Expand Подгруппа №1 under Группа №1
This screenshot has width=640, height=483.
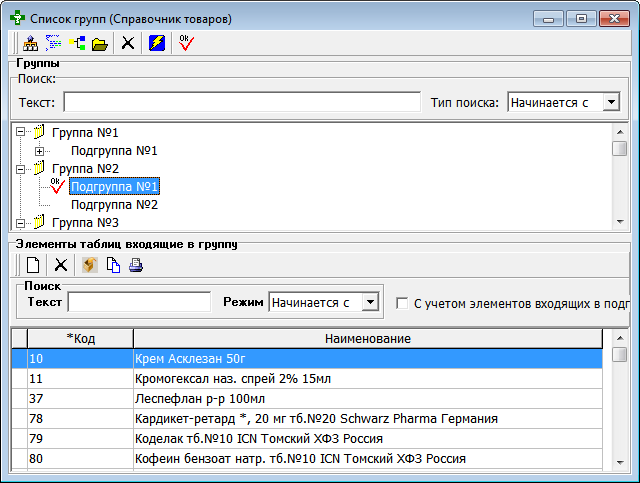point(40,151)
